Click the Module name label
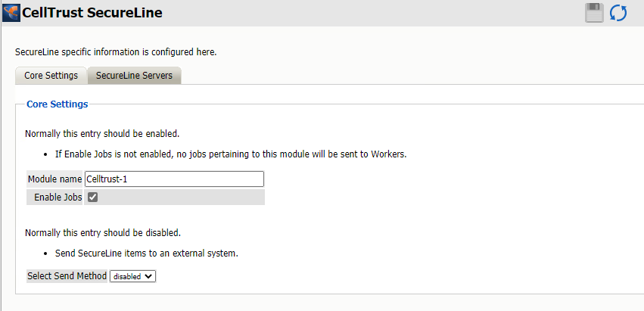 tap(54, 179)
